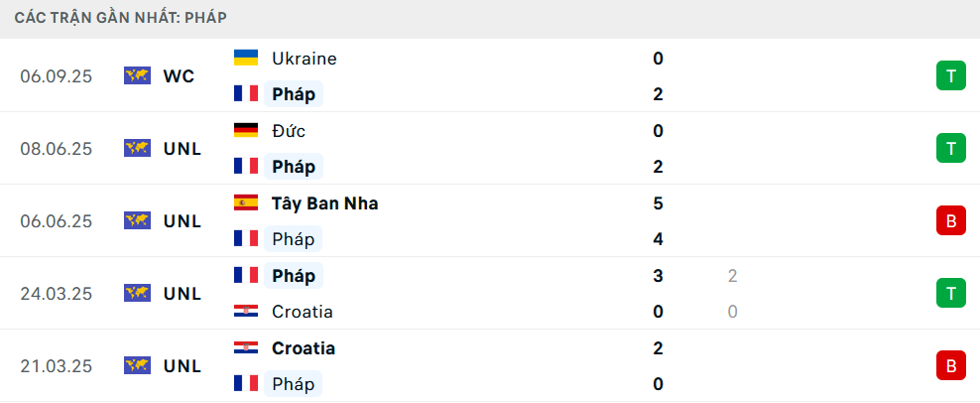Screen dimensions: 980x403
Task: Open the Đức team link
Action: tap(289, 130)
